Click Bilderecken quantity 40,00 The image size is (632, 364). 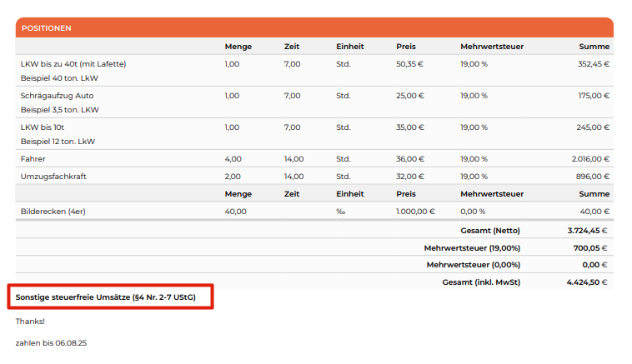point(235,212)
